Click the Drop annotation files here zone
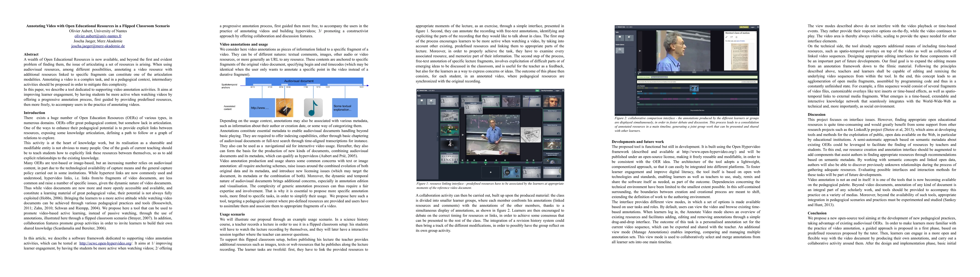 point(697,111)
